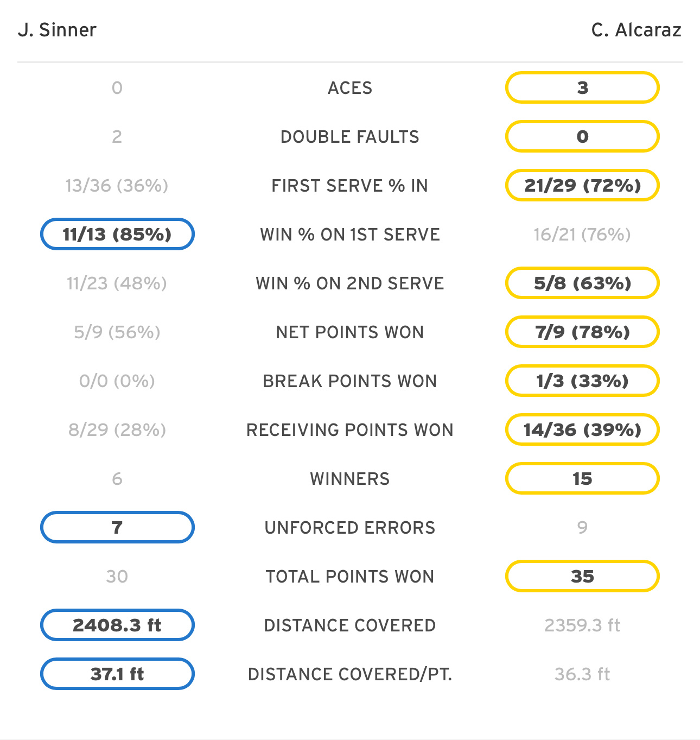Viewport: 700px width, 740px height.
Task: Click the DISTANCE COVERED/PT. label
Action: (x=350, y=674)
